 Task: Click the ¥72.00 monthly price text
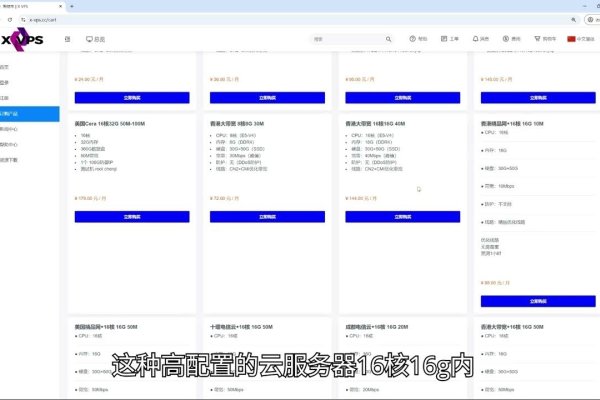pos(225,198)
